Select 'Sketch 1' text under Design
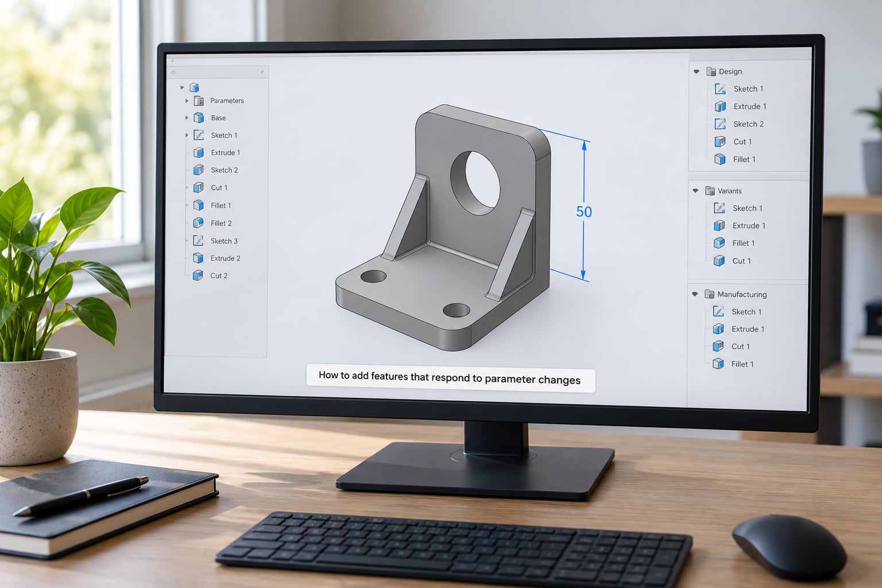The height and width of the screenshot is (588, 882). (x=748, y=88)
